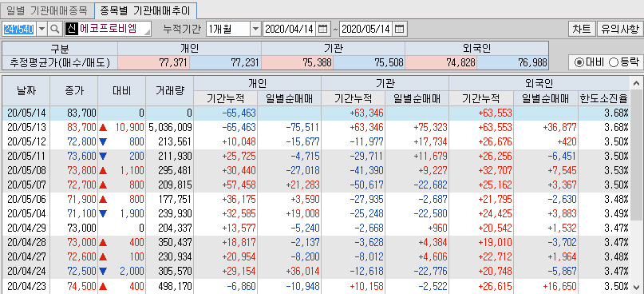This screenshot has width=644, height=294.
Task: Click the scrollbar down arrow
Action: (637, 287)
